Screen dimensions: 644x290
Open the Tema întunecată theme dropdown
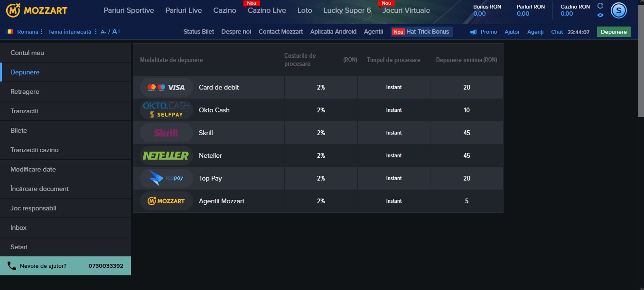[x=73, y=32]
